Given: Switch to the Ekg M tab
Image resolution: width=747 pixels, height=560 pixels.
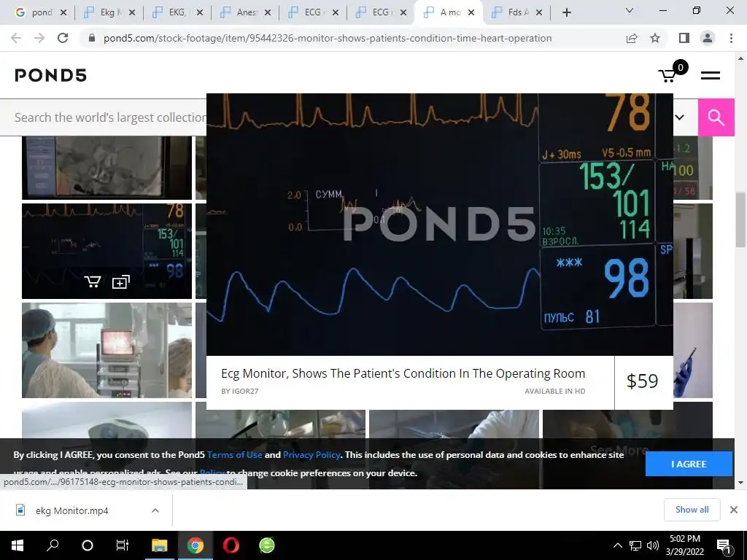Looking at the screenshot, I should (x=107, y=12).
